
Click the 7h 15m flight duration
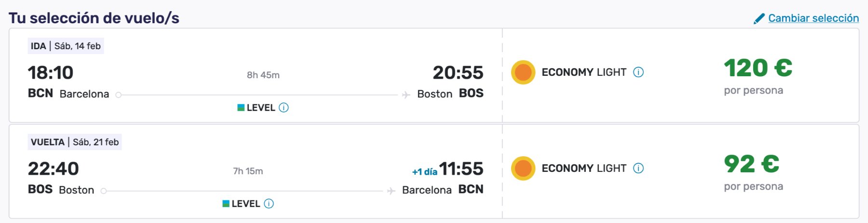coord(248,171)
